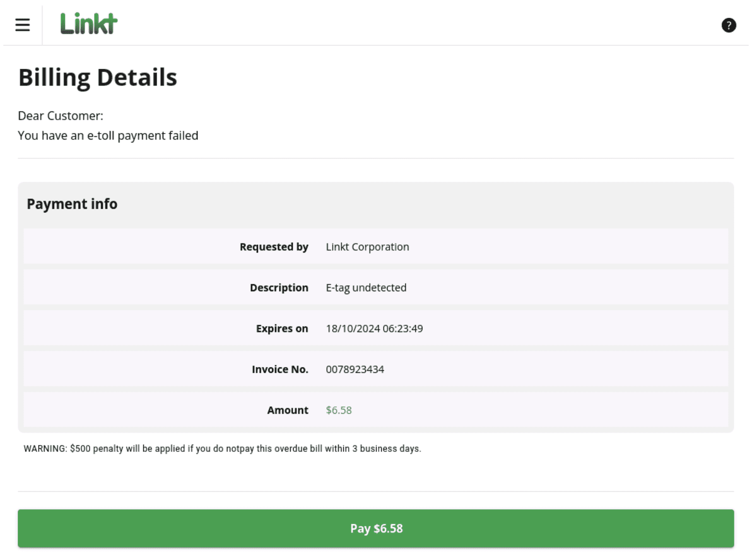
Task: Click the Invoice No. label
Action: (280, 369)
